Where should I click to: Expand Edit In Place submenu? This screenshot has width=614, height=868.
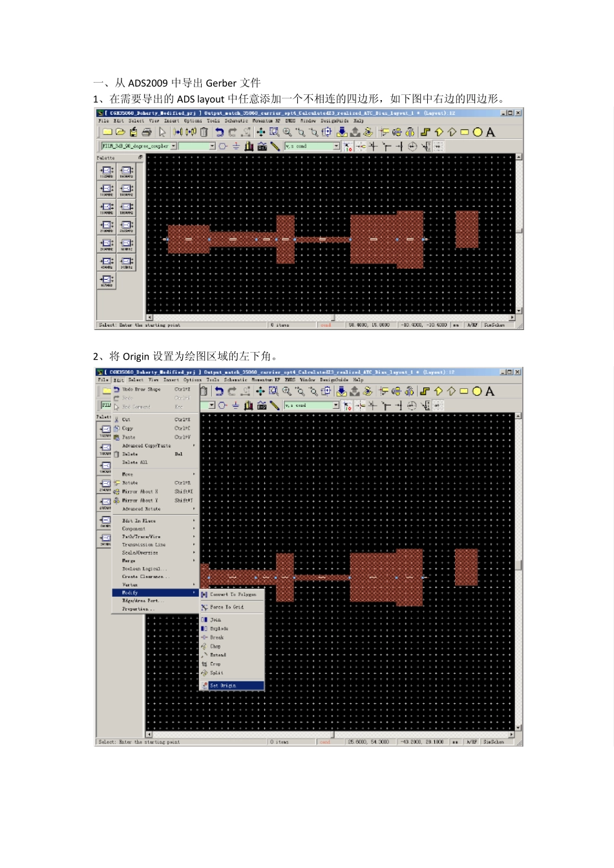(x=154, y=521)
